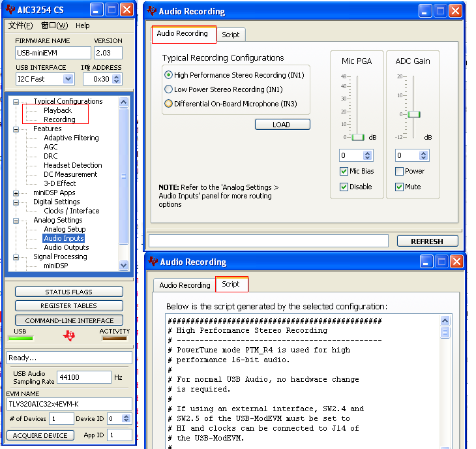Click the red TI logo between USB and ACTIVITY
Viewport: 476px width, 449px height.
tap(69, 335)
